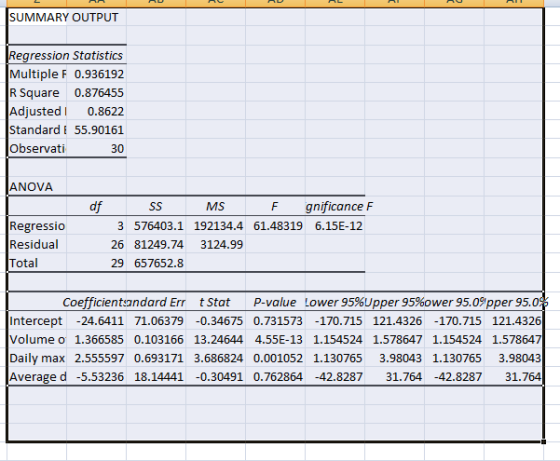Select the P-value header
The image size is (560, 461).
point(275,302)
